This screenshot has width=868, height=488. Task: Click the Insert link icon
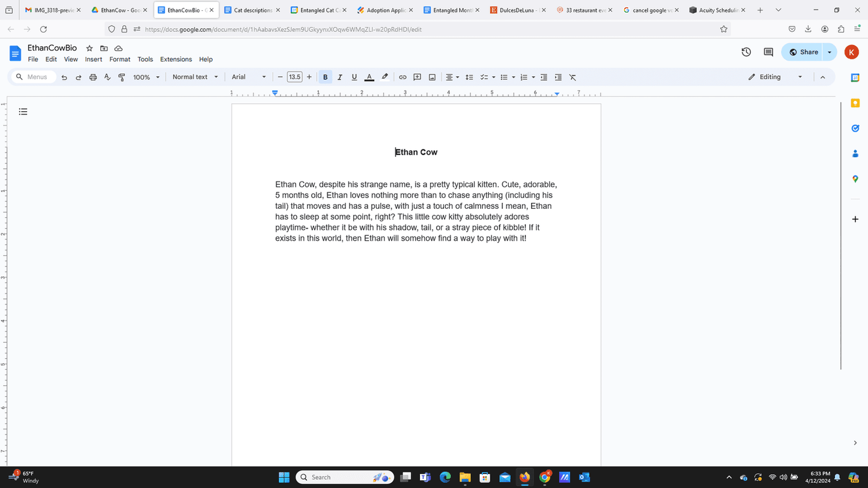402,77
